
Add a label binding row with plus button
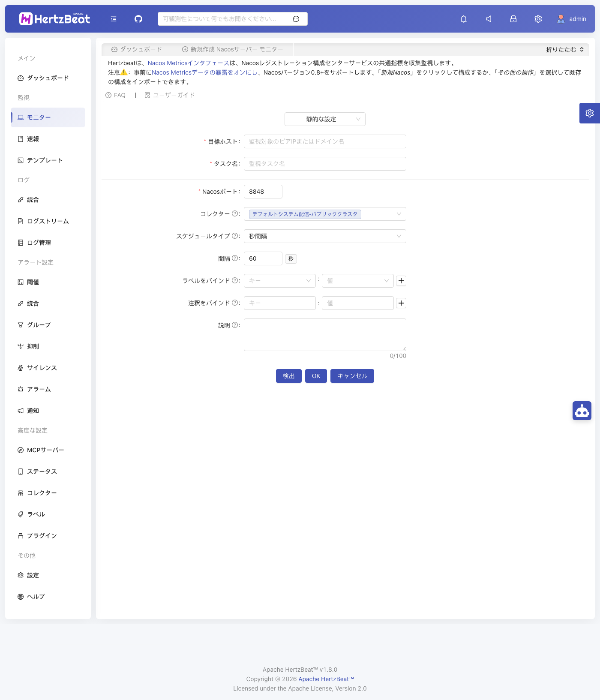401,281
